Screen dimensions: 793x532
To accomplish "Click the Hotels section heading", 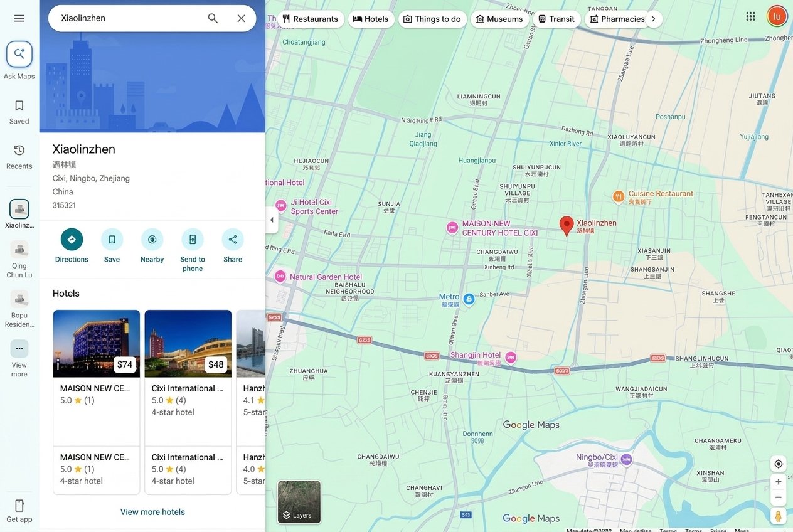I will tap(66, 294).
